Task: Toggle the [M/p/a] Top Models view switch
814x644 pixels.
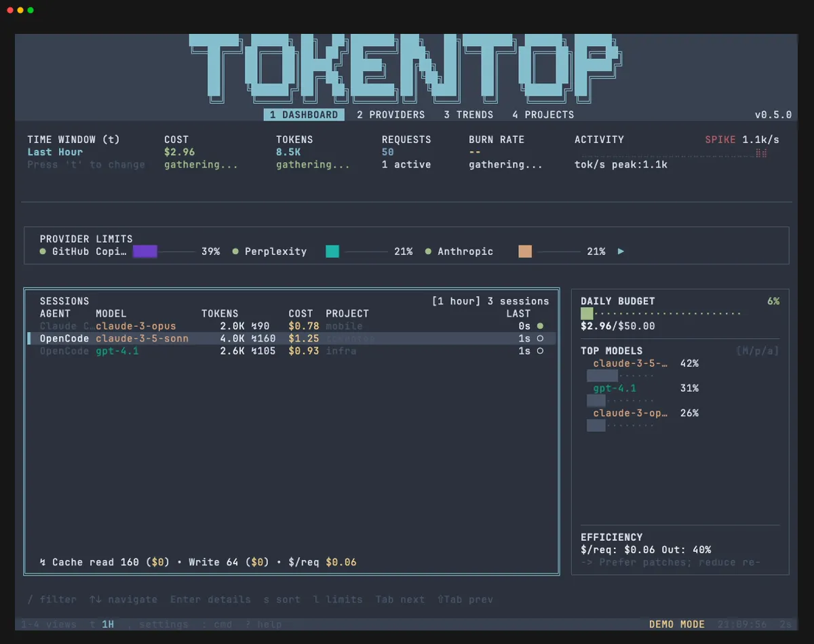Action: [x=757, y=351]
